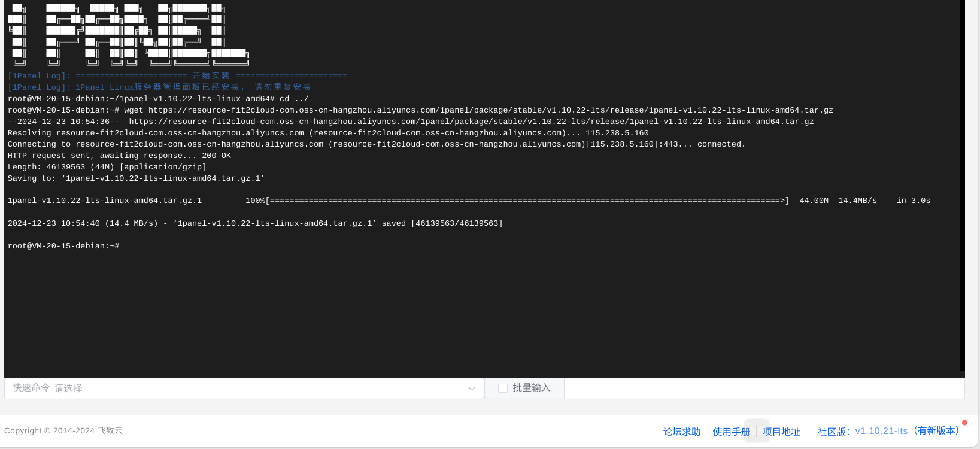Click the chevron arrow of 快速命令 selector

(x=471, y=389)
